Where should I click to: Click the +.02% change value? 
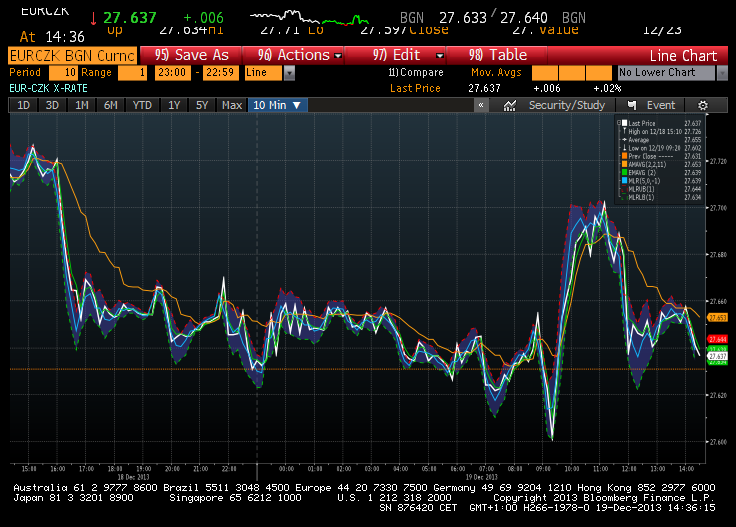click(607, 88)
